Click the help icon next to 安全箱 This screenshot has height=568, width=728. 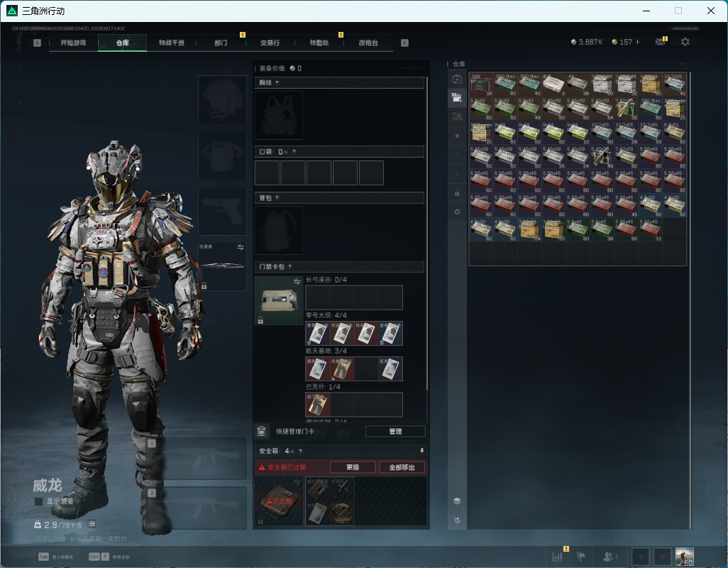300,451
